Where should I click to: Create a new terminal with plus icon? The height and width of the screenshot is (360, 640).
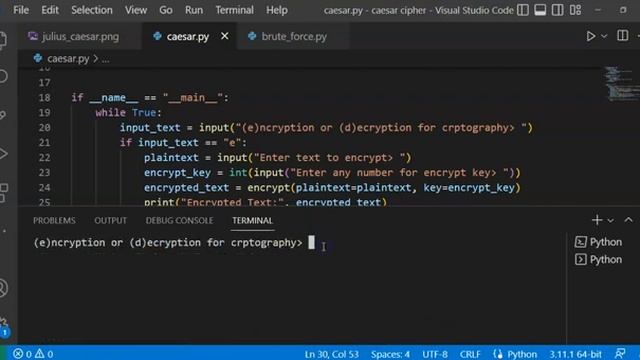[x=597, y=220]
